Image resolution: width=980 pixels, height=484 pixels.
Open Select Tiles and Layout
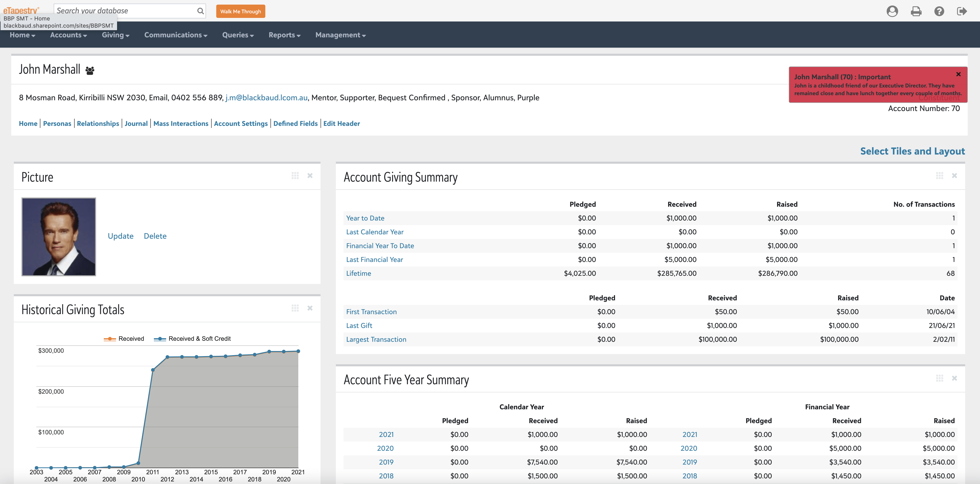[912, 151]
